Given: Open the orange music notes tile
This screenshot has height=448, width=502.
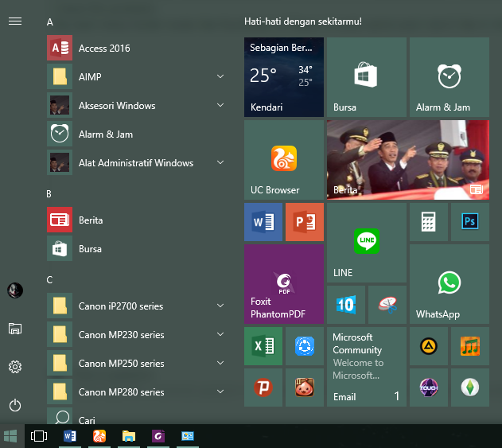Looking at the screenshot, I should coord(470,346).
